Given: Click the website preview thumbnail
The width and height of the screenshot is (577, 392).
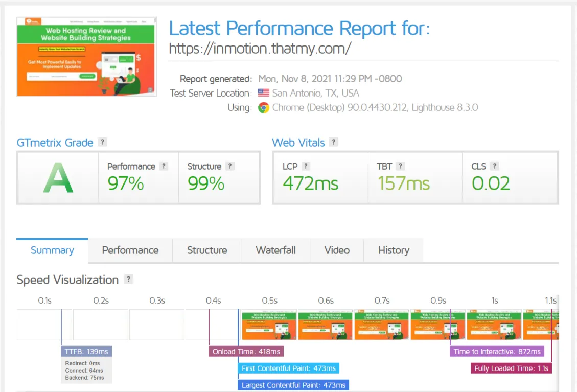Looking at the screenshot, I should tap(86, 56).
